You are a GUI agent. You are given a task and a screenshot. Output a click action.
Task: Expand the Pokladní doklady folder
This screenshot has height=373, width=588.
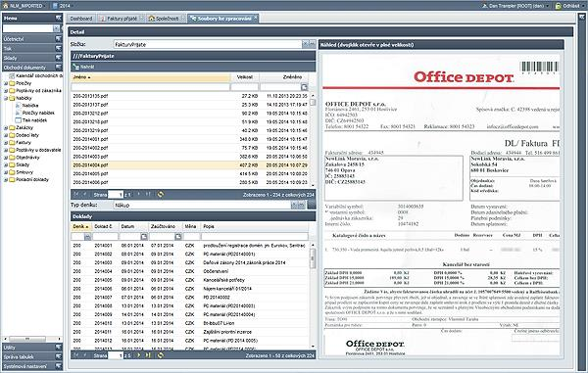pos(6,180)
